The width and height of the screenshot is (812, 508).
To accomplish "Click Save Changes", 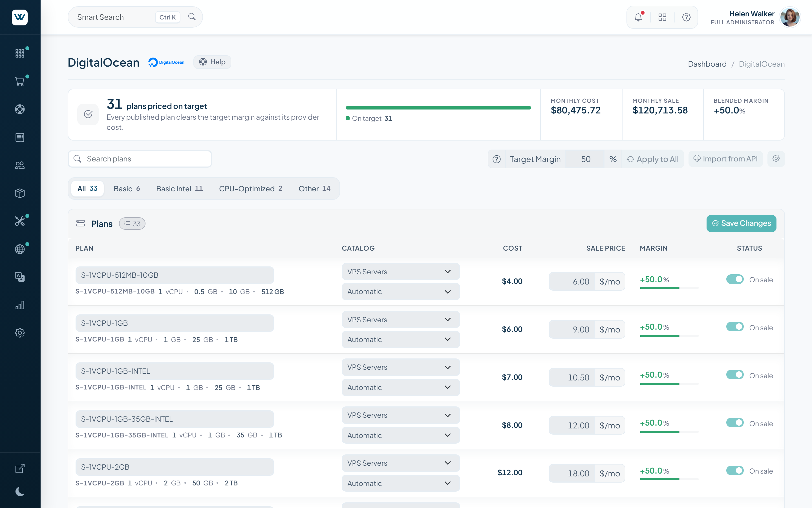I will coord(741,224).
